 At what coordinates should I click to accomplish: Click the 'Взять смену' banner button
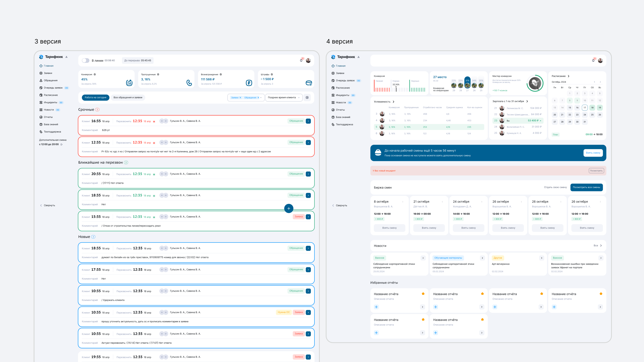click(593, 153)
